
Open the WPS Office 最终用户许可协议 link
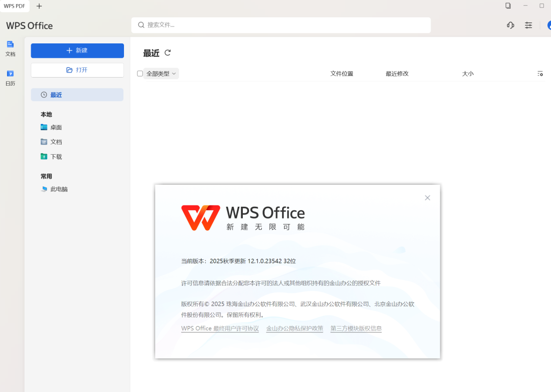[x=220, y=328]
